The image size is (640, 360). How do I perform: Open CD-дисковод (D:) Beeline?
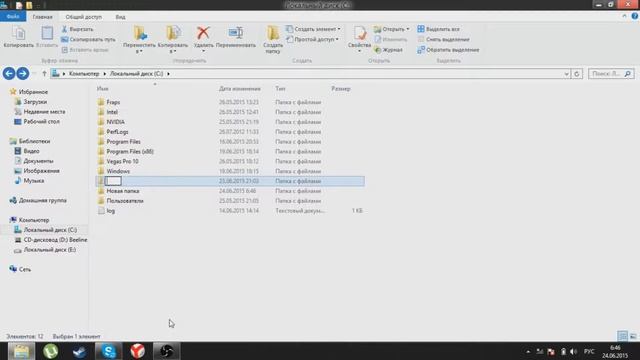55,240
